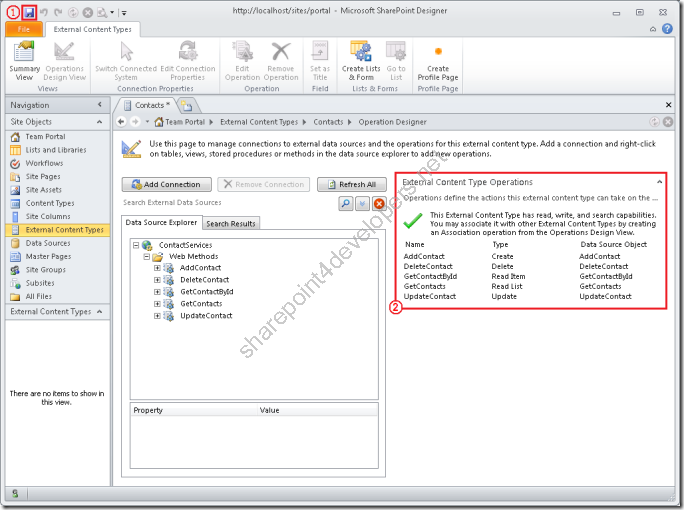Open Customize Quick Access Toolbar dropdown
This screenshot has height=510, width=684.
click(124, 13)
